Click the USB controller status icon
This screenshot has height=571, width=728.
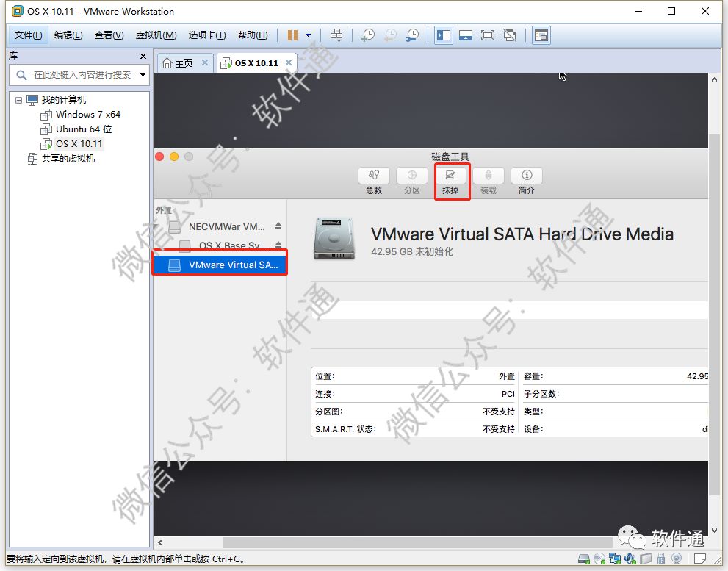pyautogui.click(x=661, y=559)
